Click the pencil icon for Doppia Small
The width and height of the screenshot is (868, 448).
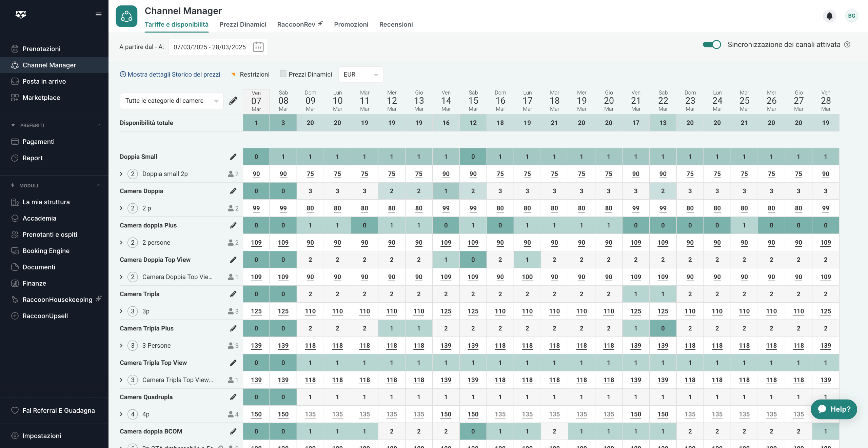tap(233, 157)
